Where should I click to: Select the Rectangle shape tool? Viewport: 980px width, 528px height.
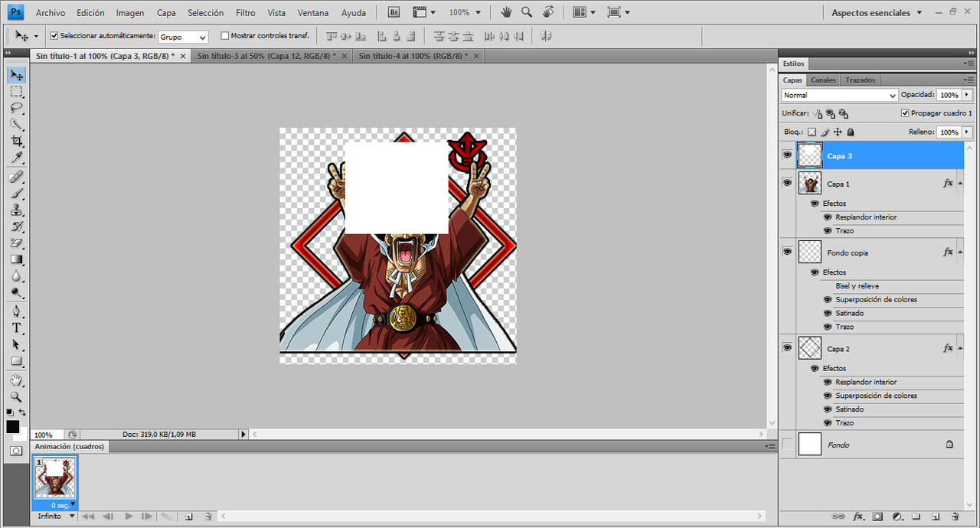click(x=16, y=361)
